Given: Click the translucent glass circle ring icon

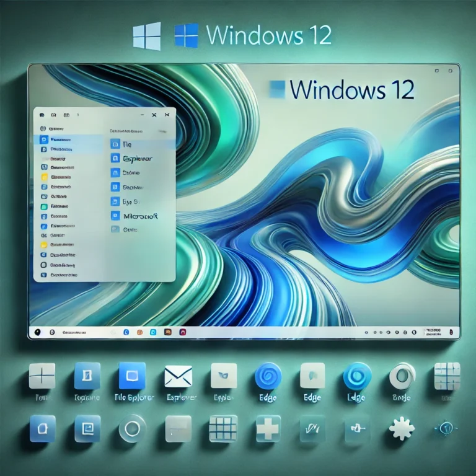Looking at the screenshot, I should (x=133, y=429).
